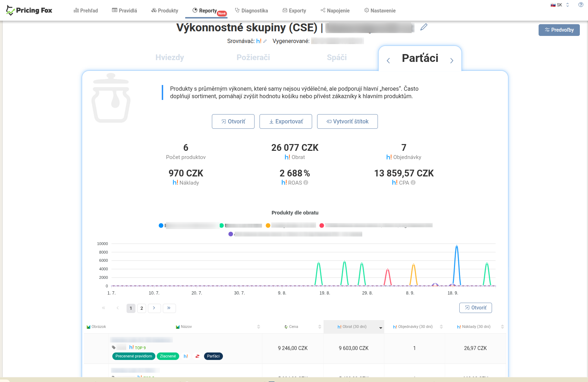This screenshot has height=382, width=588.
Task: Click the pencil icon to edit report title
Action: tap(423, 27)
